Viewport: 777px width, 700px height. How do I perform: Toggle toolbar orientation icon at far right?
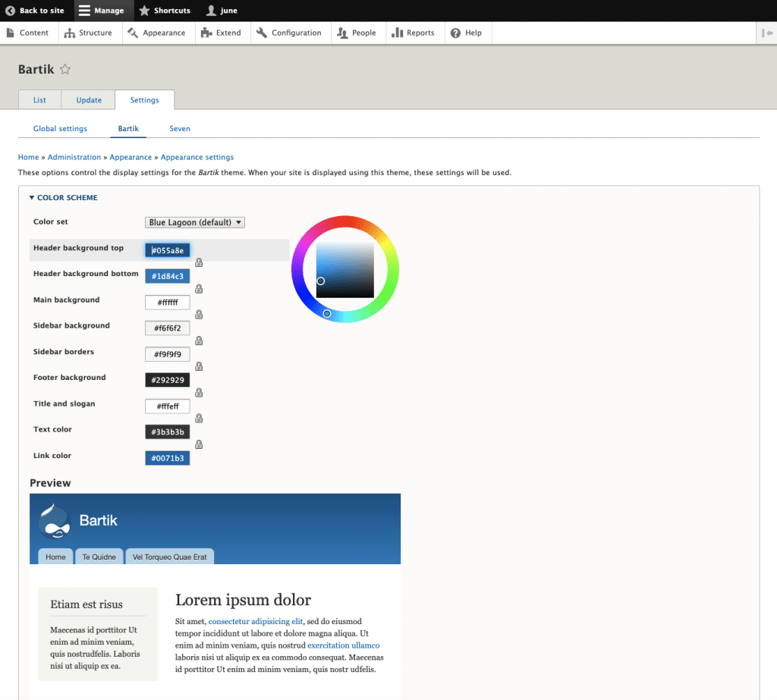coord(767,33)
